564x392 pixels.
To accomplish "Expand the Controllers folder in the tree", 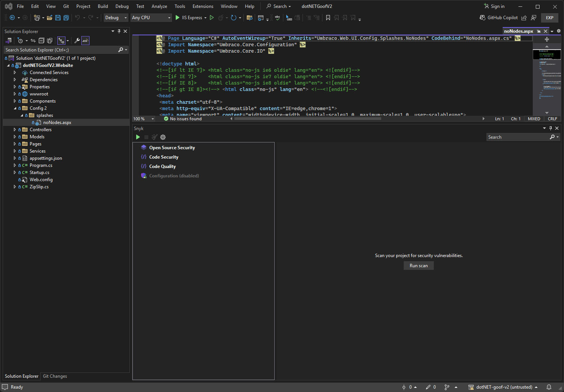I will (x=15, y=130).
